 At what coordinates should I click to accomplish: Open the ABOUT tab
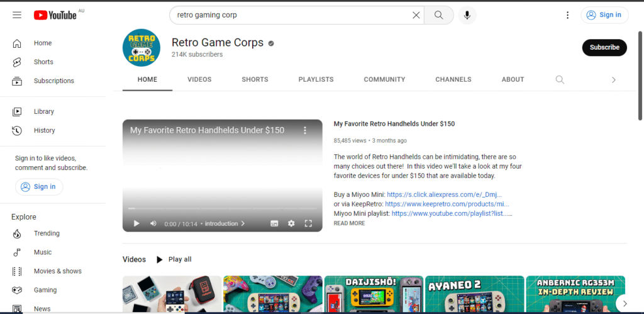coord(513,80)
